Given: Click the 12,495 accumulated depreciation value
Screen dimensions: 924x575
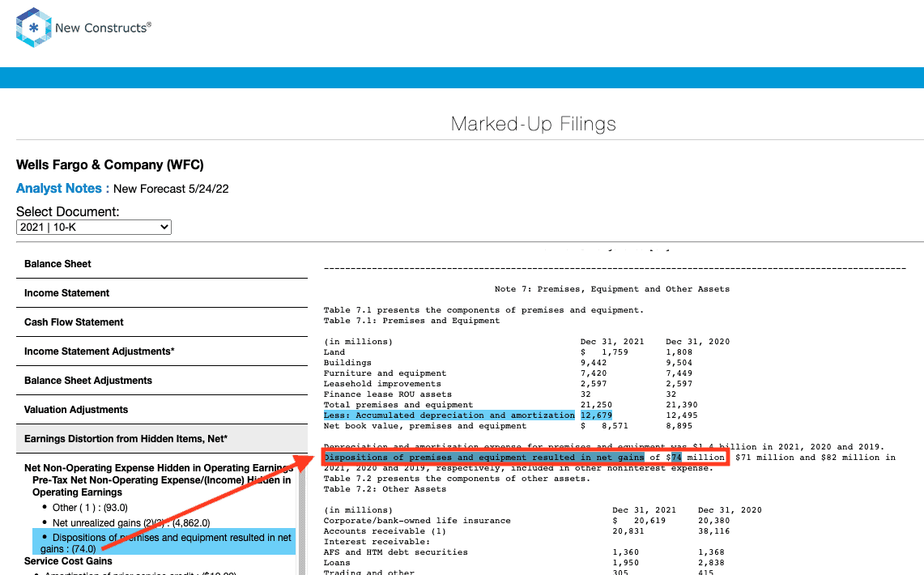Looking at the screenshot, I should tap(682, 415).
